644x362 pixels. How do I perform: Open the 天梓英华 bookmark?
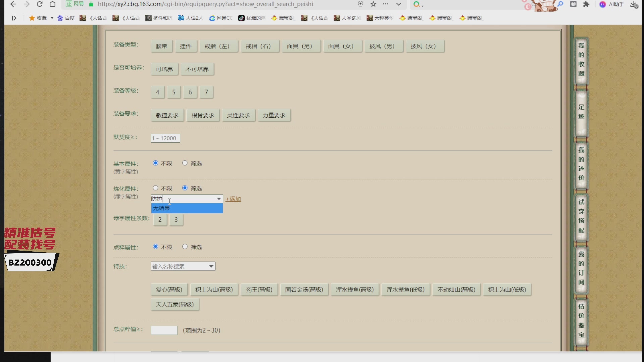click(x=380, y=18)
